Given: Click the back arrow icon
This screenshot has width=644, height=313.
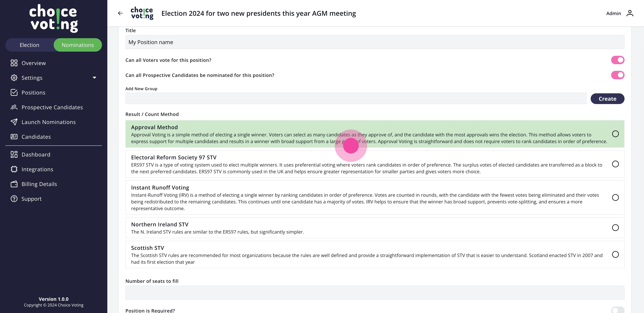Looking at the screenshot, I should pos(120,13).
